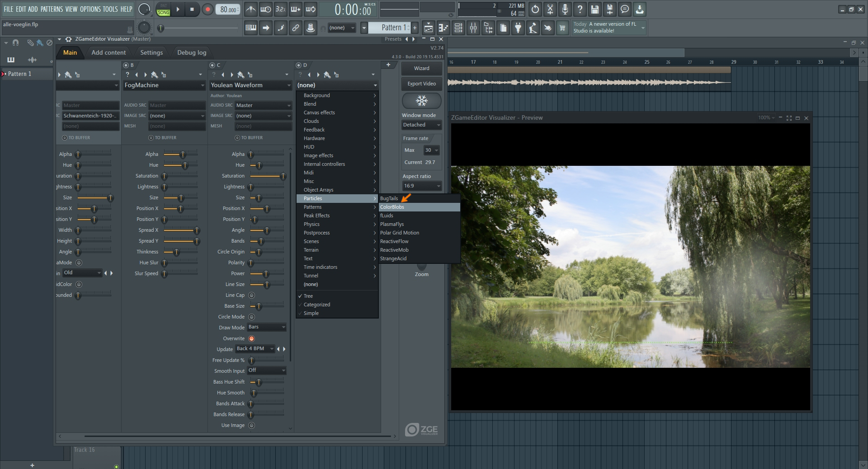The width and height of the screenshot is (868, 469).
Task: Open the browser view icon
Action: pos(488,28)
